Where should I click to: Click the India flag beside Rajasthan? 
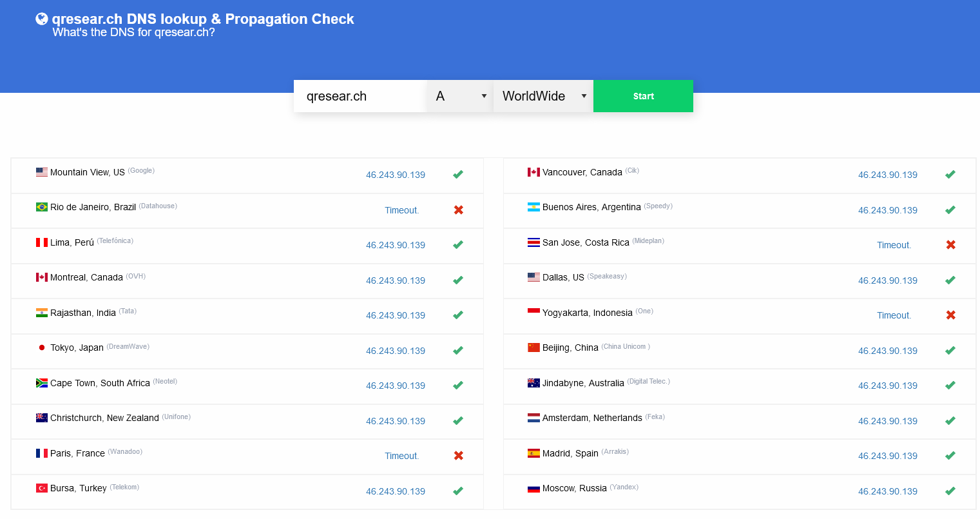tap(42, 313)
